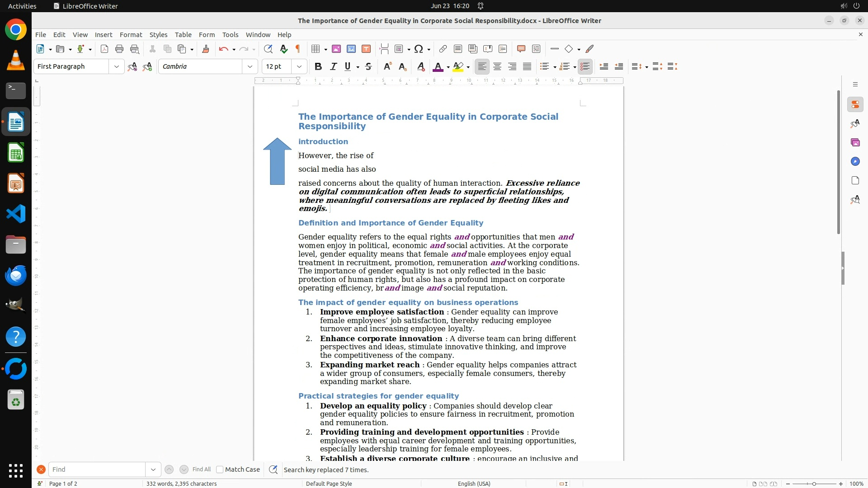Expand the paragraph style dropdown
Screen dimensions: 868x488
[x=117, y=67]
